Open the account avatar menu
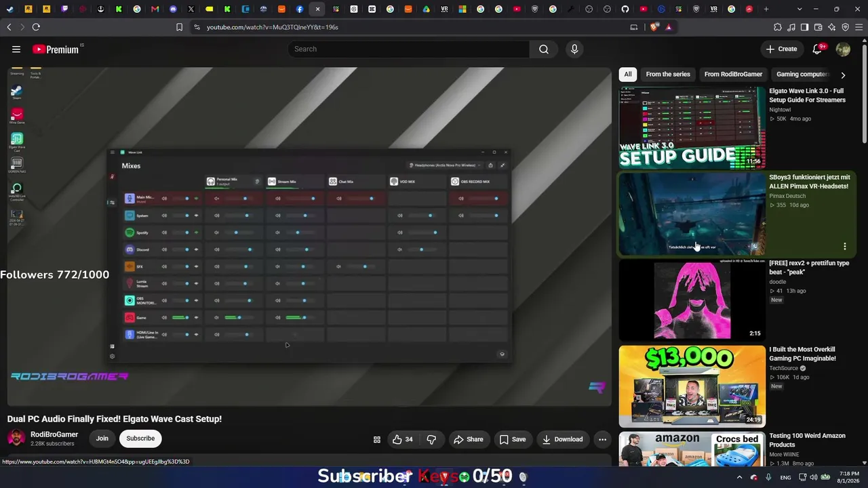868x488 pixels. pos(843,49)
